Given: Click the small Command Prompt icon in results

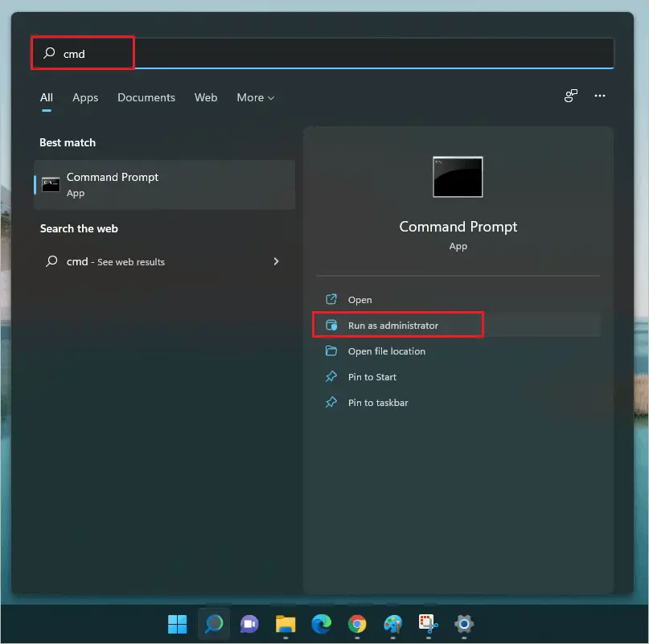Looking at the screenshot, I should (51, 185).
